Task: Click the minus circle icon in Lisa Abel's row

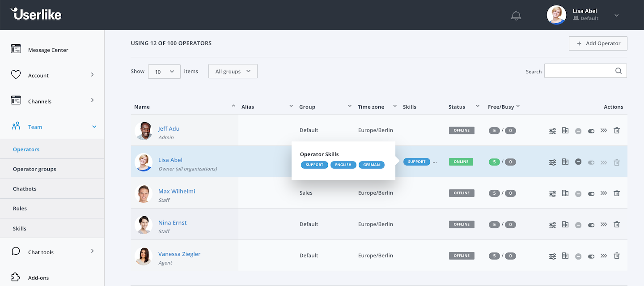Action: click(x=578, y=162)
